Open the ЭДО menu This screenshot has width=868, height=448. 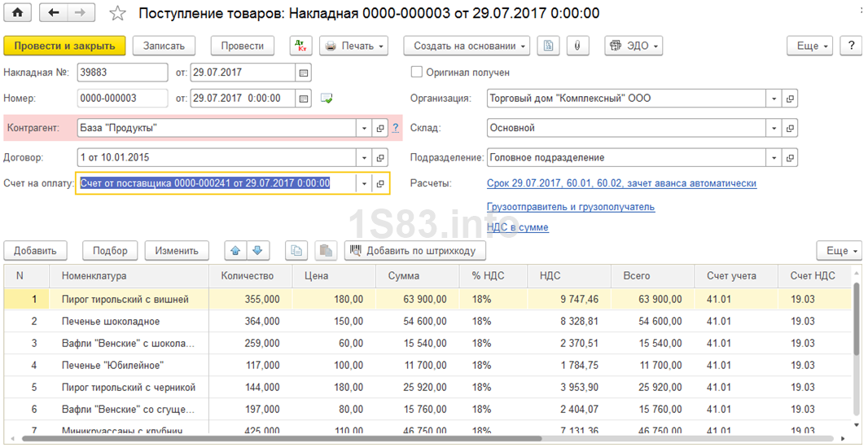[x=633, y=46]
